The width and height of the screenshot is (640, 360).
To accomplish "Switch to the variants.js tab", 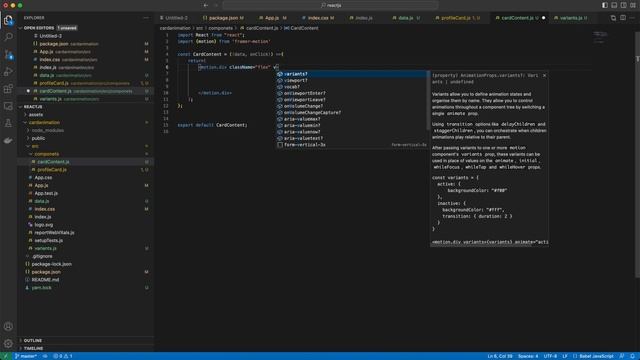I will click(573, 18).
